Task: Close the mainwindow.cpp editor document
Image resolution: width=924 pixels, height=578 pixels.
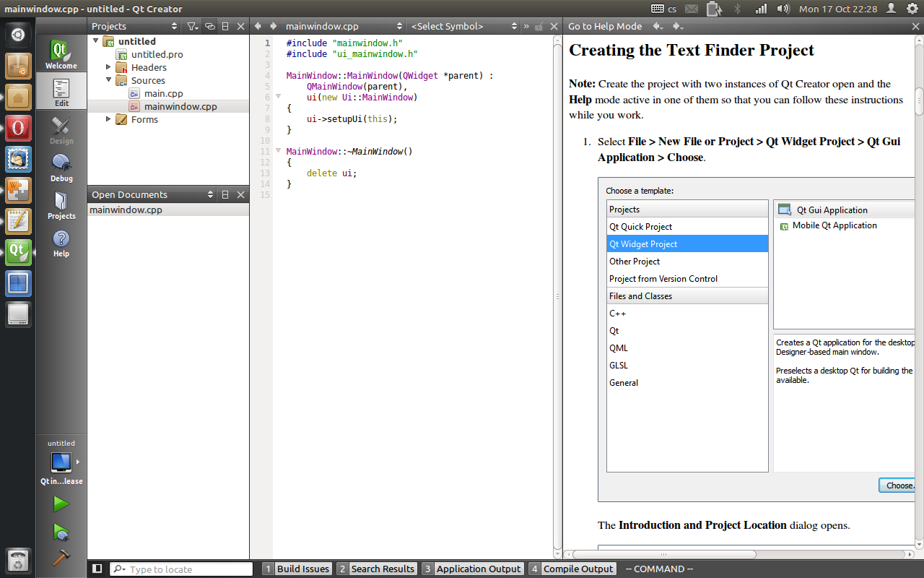Action: 554,26
